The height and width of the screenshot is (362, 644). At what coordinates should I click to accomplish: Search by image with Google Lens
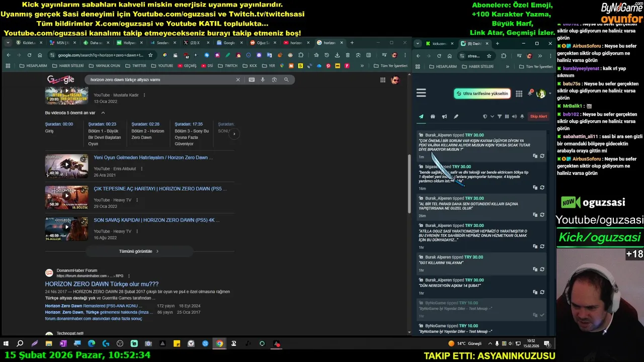click(274, 79)
